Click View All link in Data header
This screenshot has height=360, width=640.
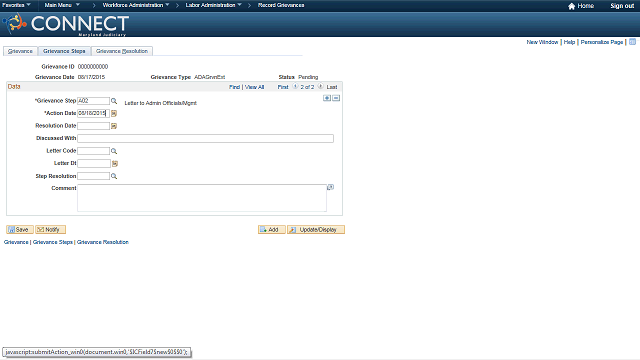coord(254,87)
